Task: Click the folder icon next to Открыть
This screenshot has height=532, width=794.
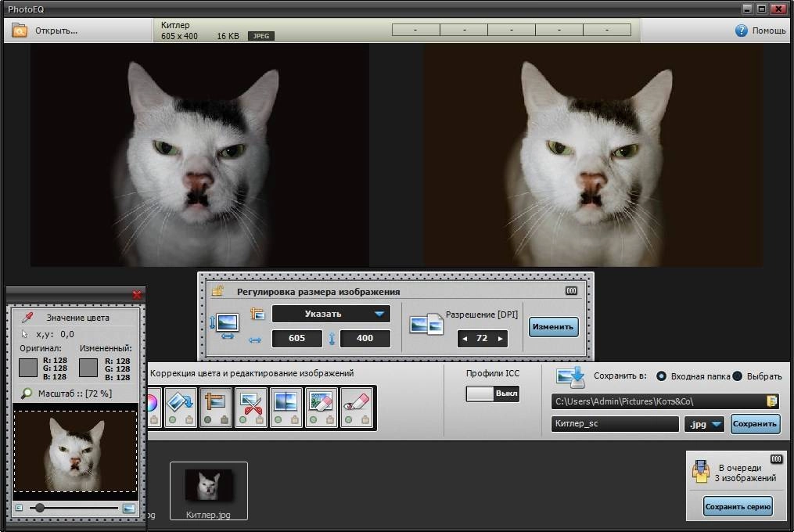Action: pos(20,31)
